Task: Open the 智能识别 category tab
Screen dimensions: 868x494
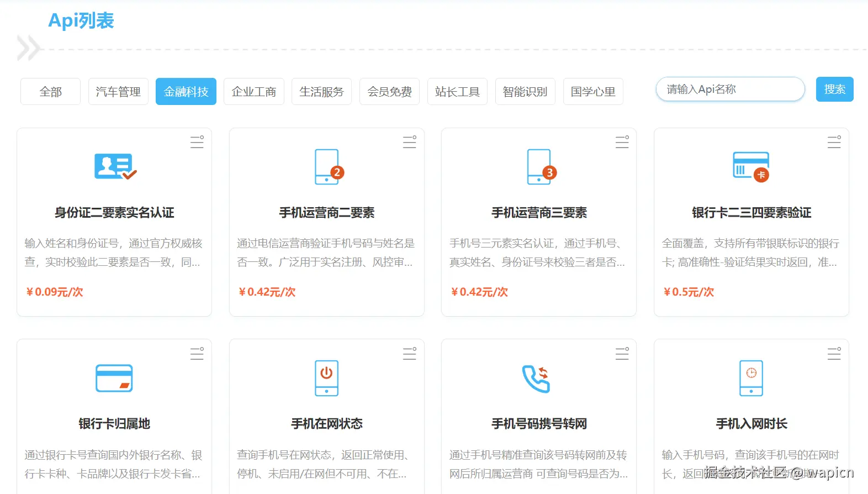Action: (525, 92)
